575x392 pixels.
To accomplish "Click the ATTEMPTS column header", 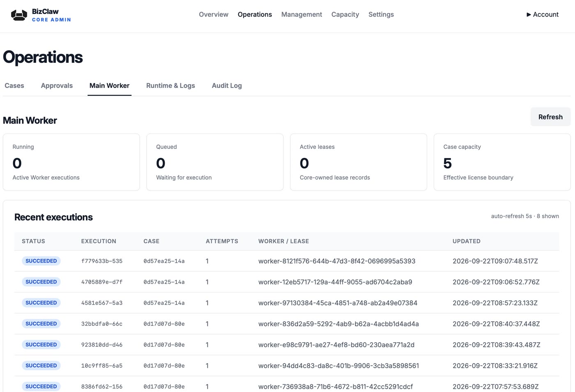I will 222,241.
